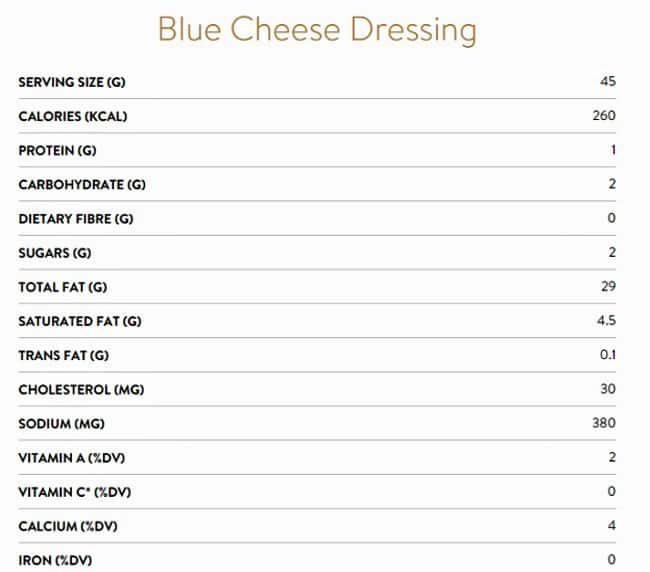Click the Blue Cheese Dressing heading
This screenshot has height=572, width=650.
tap(317, 30)
